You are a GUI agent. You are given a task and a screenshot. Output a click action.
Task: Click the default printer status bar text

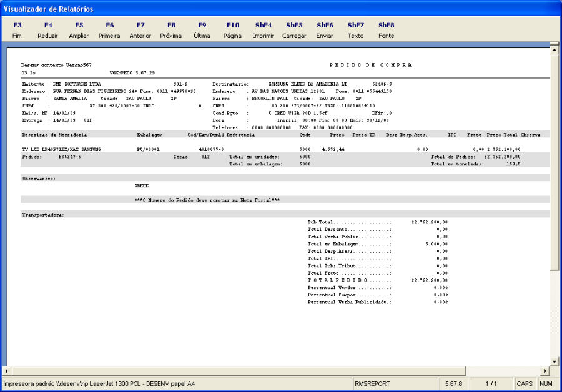tap(99, 384)
